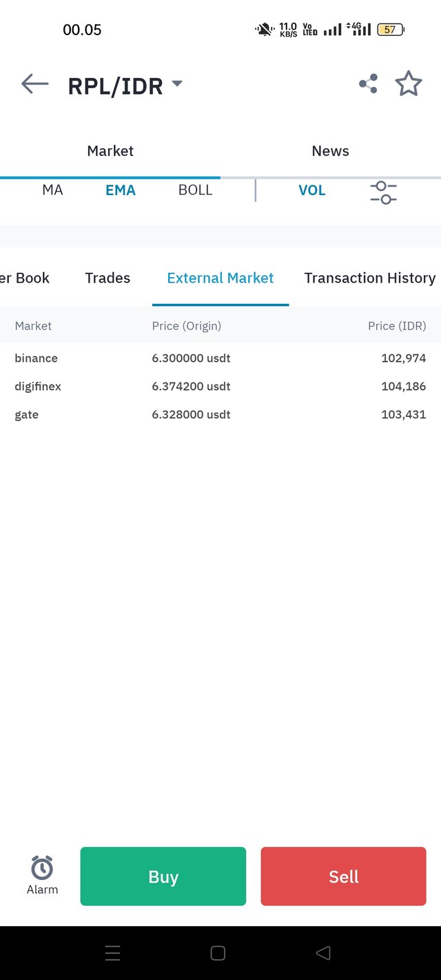This screenshot has height=980, width=441.
Task: Toggle the MA indicator
Action: 52,190
